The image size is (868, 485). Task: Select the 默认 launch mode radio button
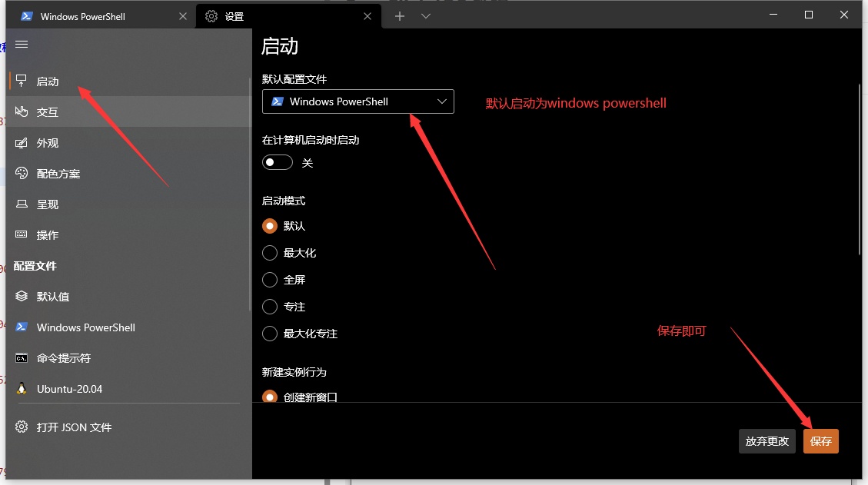[270, 226]
